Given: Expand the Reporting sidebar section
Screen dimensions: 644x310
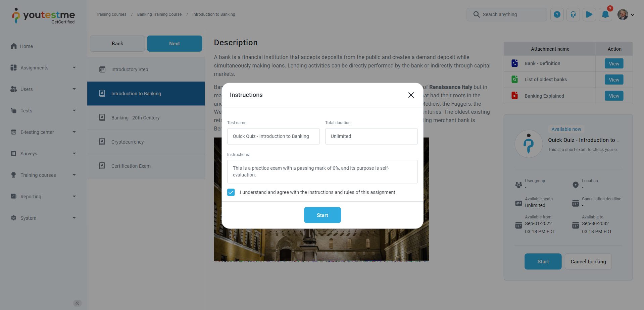Looking at the screenshot, I should 74,197.
